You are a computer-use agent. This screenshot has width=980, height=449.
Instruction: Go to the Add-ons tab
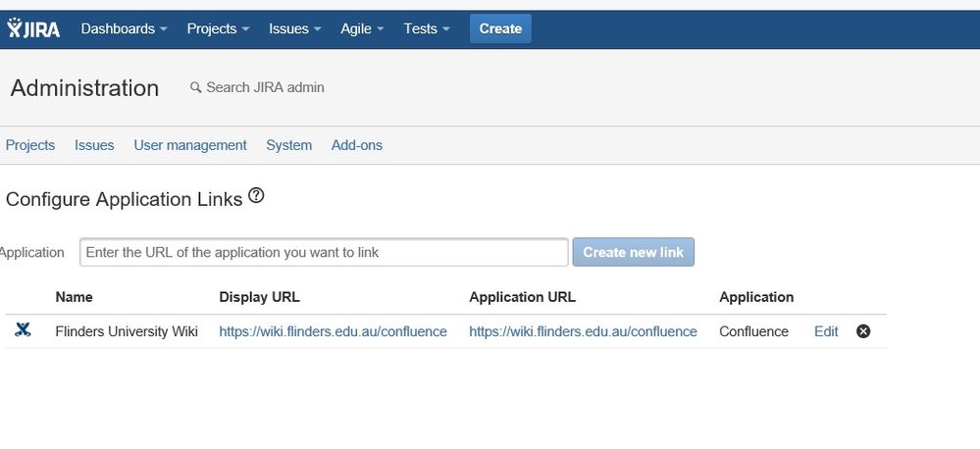[x=357, y=145]
